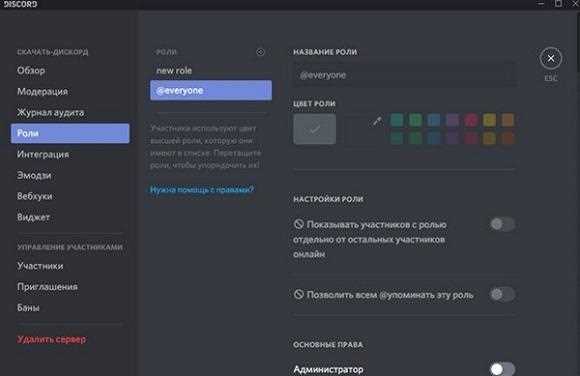The image size is (580, 376).
Task: Open the Баны management page
Action: (x=28, y=308)
